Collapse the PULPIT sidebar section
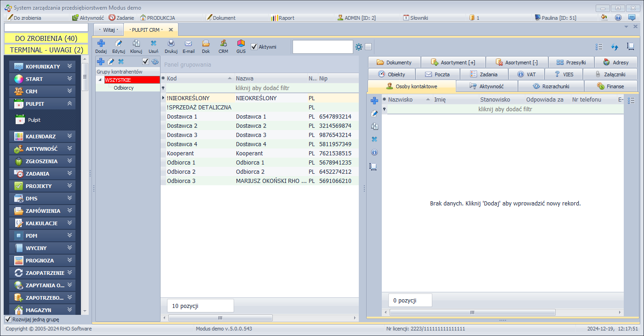This screenshot has height=336, width=644. 69,103
